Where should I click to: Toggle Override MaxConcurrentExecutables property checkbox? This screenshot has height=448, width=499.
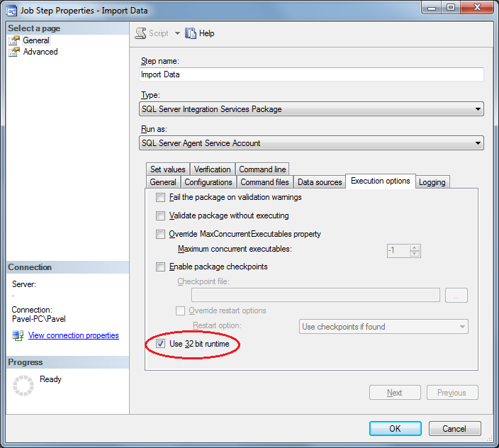(160, 234)
